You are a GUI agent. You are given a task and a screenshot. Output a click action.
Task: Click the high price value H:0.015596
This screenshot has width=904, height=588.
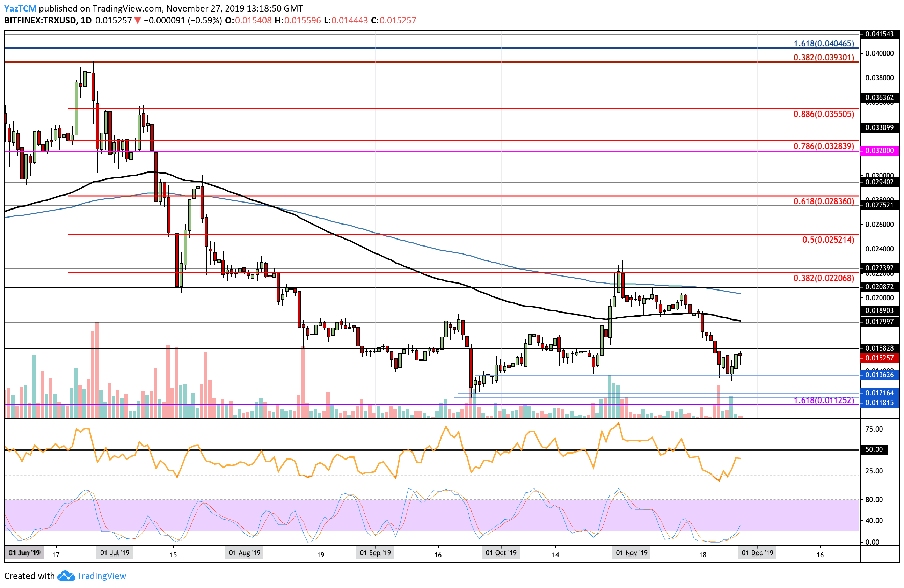click(x=298, y=21)
